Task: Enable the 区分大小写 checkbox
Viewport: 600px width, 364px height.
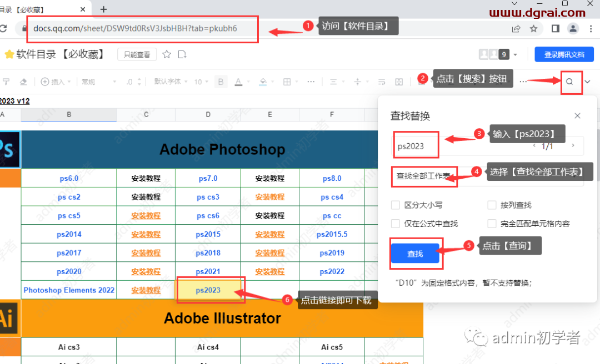Action: [x=396, y=205]
